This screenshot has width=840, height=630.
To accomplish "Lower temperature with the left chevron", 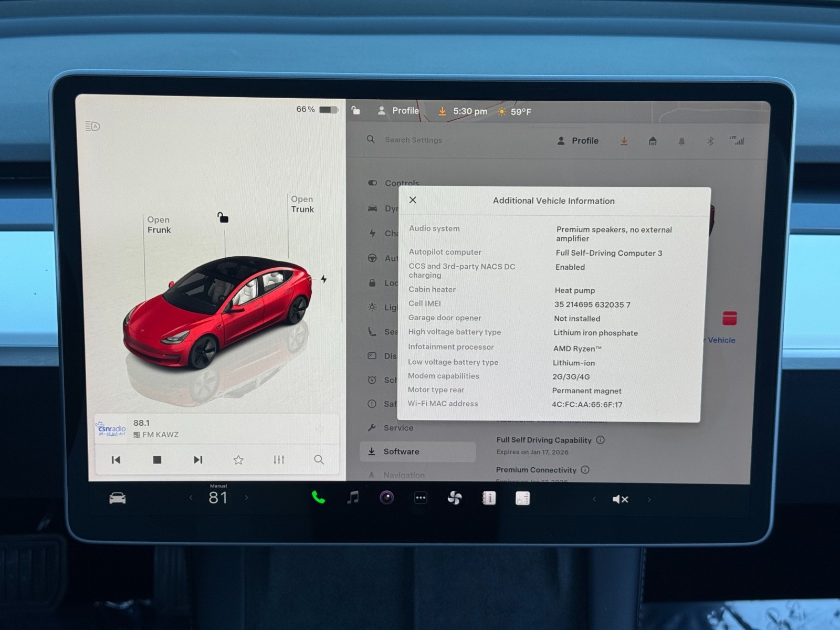I will click(x=191, y=498).
